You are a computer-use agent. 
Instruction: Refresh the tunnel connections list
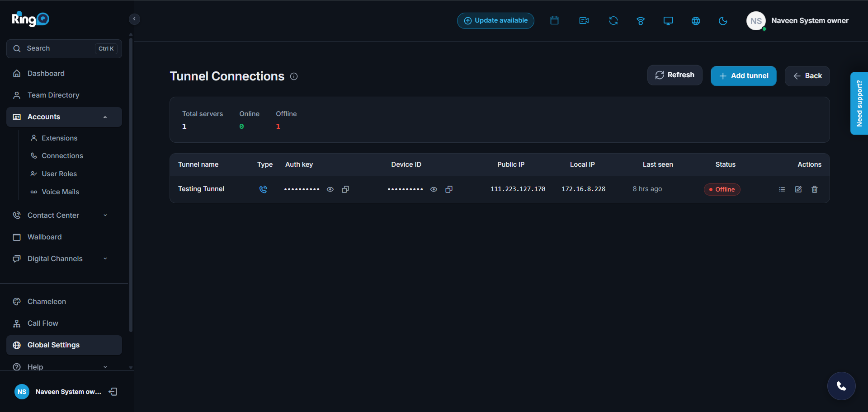[x=675, y=75]
